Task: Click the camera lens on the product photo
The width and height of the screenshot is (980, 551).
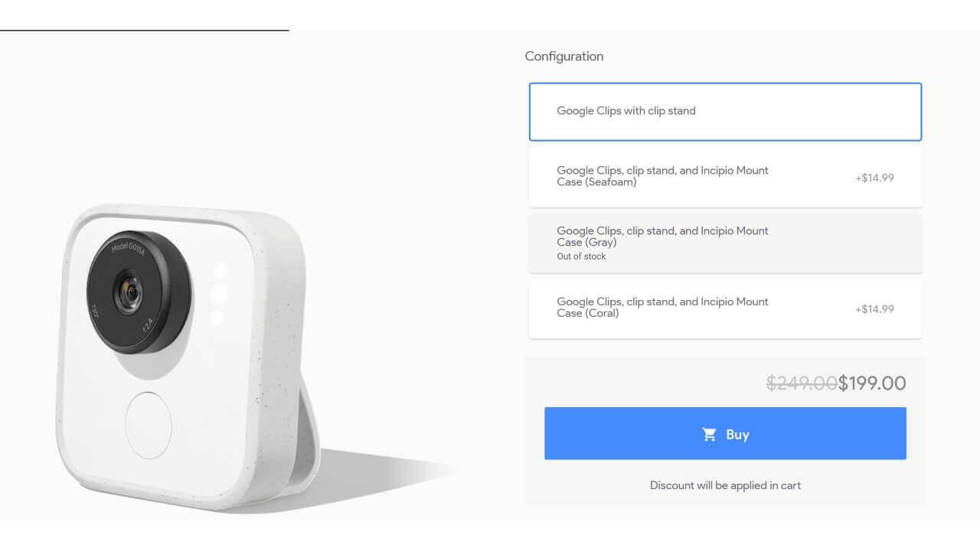Action: pos(128,291)
